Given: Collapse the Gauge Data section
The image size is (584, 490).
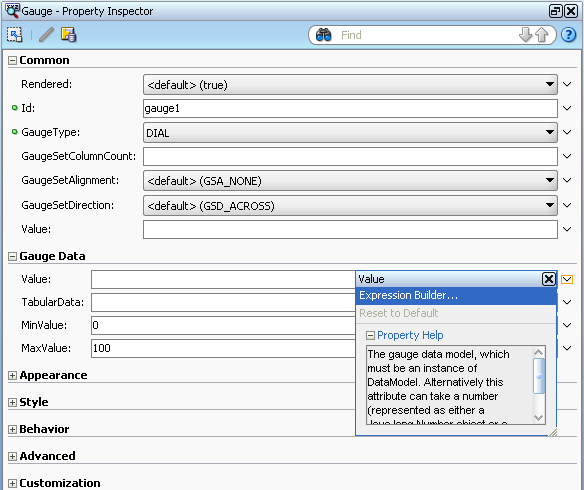Looking at the screenshot, I should (12, 256).
